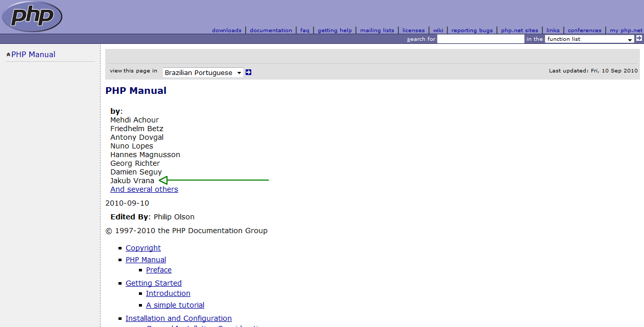
Task: Open the downloads menu link
Action: point(227,30)
